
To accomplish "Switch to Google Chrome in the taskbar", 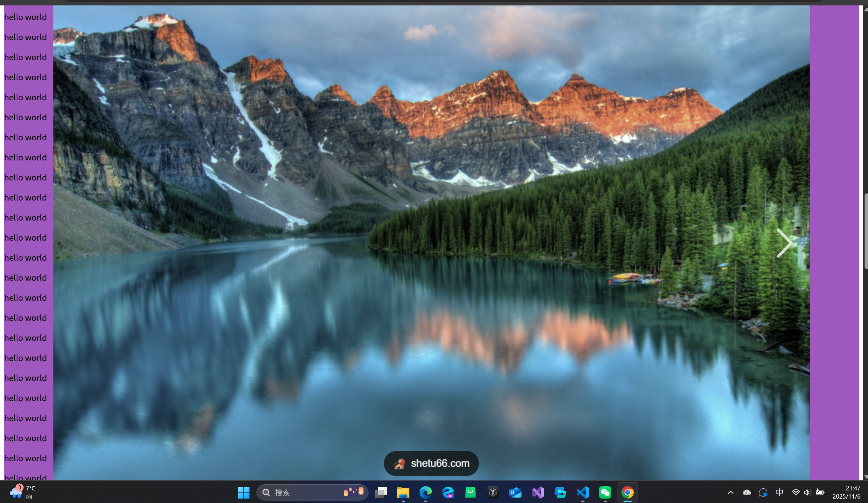I will click(628, 492).
